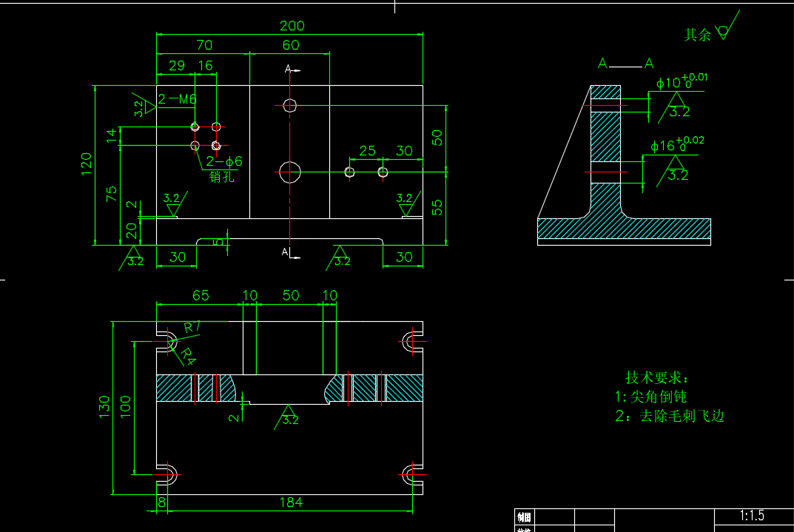The width and height of the screenshot is (794, 532).
Task: Select the 去除毛刺飞边 requirement line
Action: (670, 416)
